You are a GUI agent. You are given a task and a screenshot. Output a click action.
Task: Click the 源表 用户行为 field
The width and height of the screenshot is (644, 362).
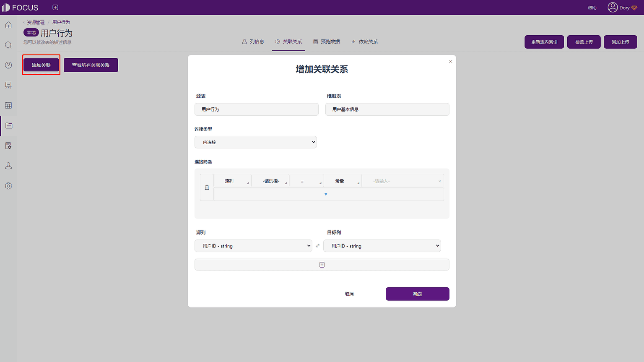point(257,109)
